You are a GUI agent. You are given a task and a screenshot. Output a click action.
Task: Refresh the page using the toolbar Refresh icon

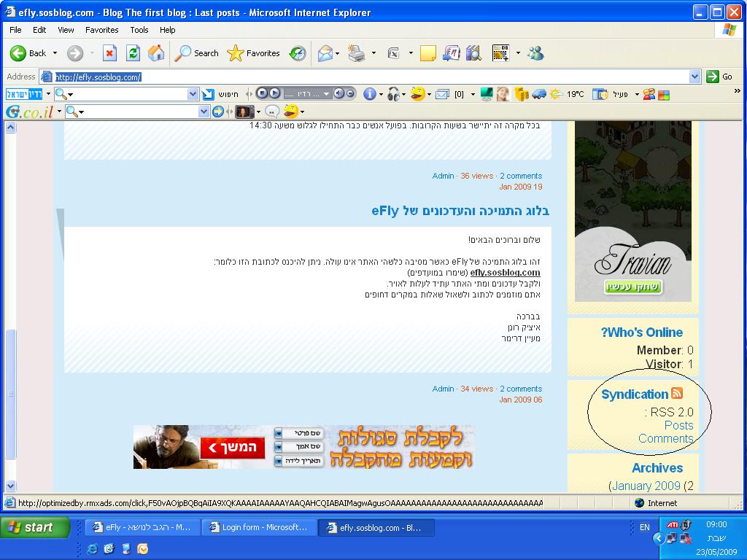click(x=133, y=52)
